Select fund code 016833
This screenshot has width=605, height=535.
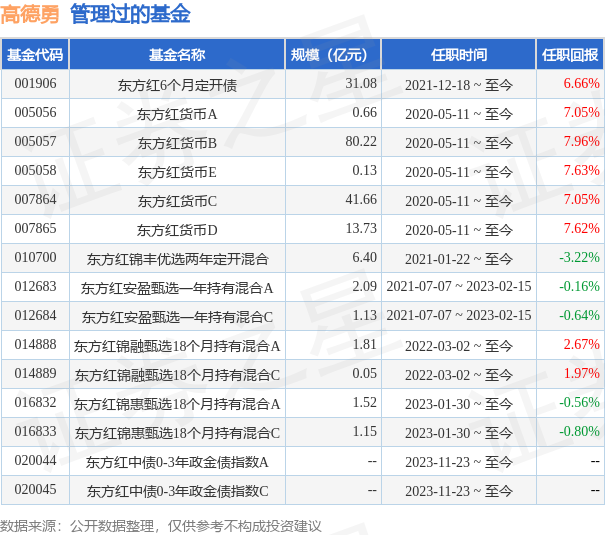(x=35, y=431)
